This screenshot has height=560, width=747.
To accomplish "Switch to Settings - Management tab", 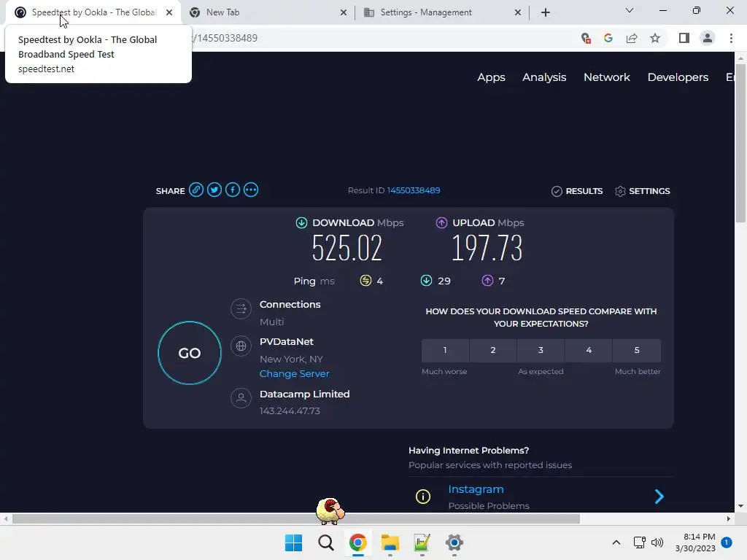I will click(441, 12).
